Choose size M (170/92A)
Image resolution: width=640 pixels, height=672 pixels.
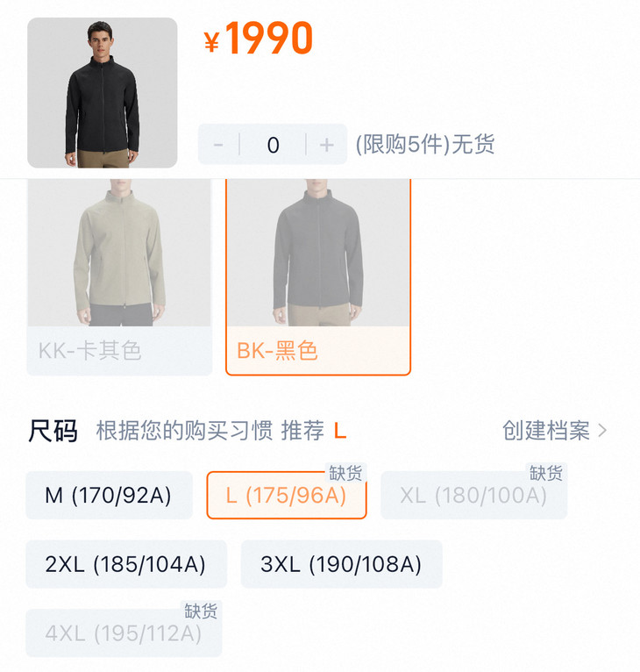[x=110, y=496]
